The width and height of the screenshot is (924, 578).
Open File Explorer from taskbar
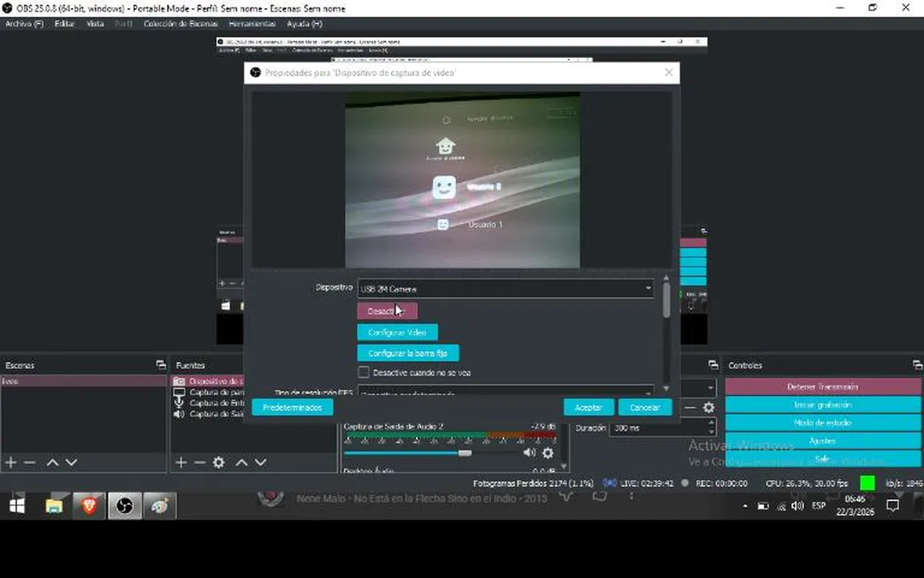tap(55, 506)
